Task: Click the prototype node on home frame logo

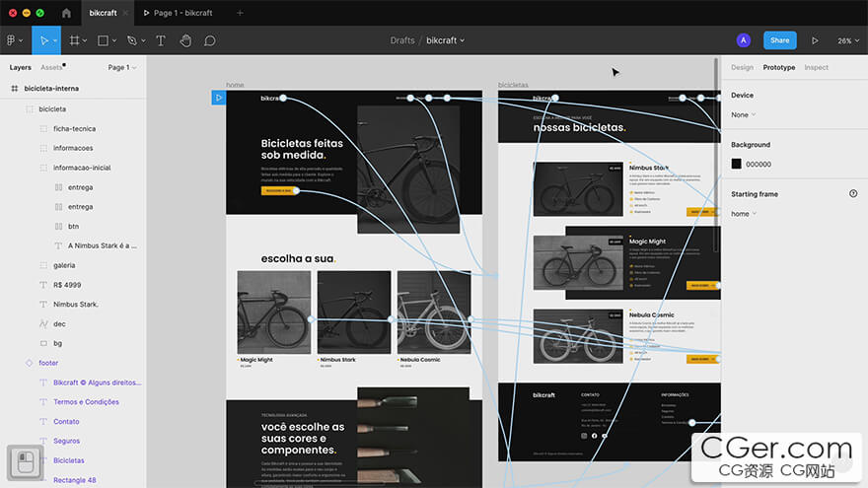Action: click(x=283, y=98)
